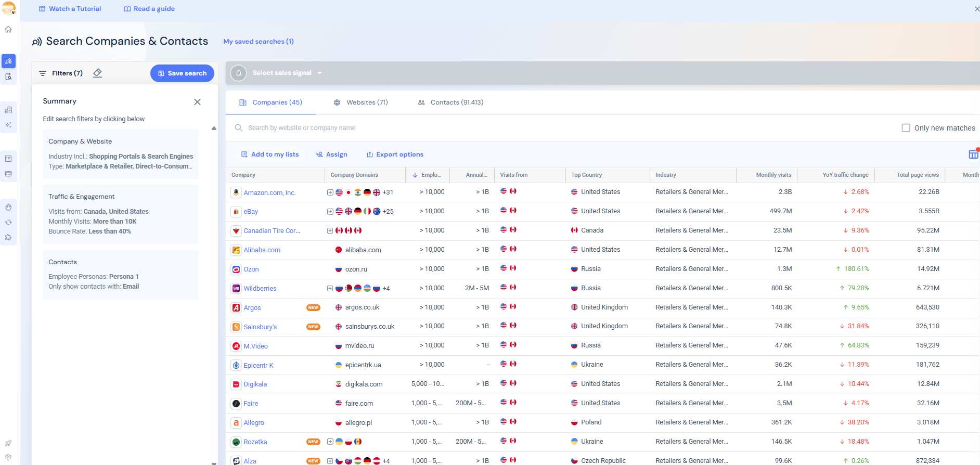Image resolution: width=980 pixels, height=465 pixels.
Task: Expand eBay company domains list
Action: click(x=330, y=212)
